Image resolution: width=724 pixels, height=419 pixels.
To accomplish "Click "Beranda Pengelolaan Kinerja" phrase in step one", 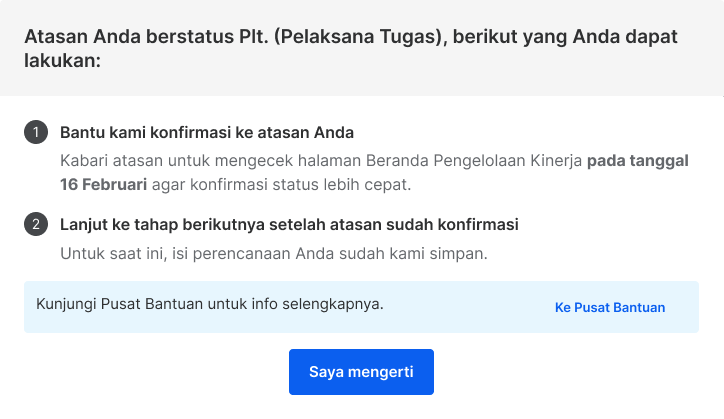I will [x=474, y=161].
